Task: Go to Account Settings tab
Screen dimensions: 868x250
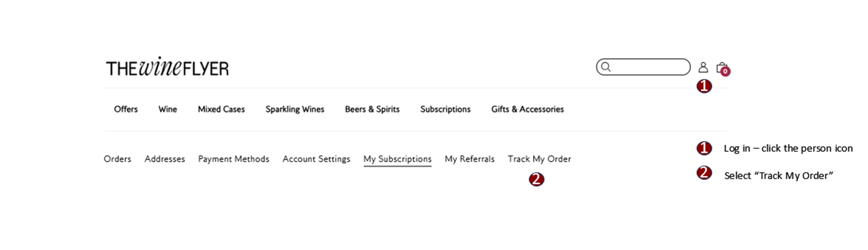Action: point(316,159)
